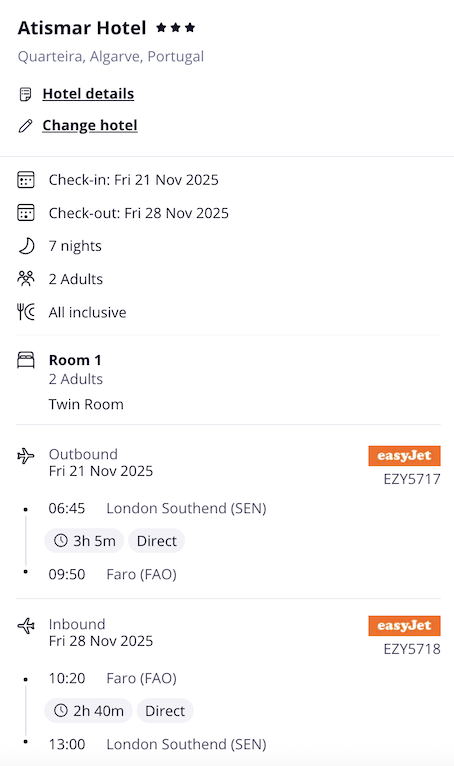Click the adults people icon
The height and width of the screenshot is (766, 454).
point(26,278)
